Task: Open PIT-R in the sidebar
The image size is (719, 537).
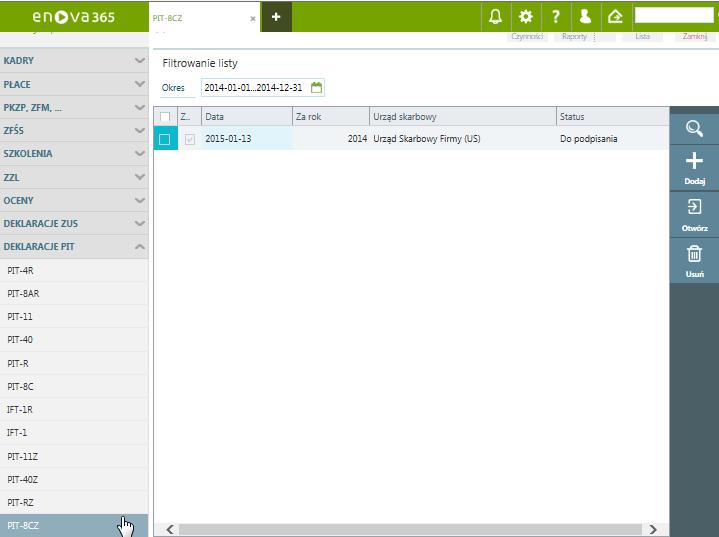Action: (x=74, y=363)
